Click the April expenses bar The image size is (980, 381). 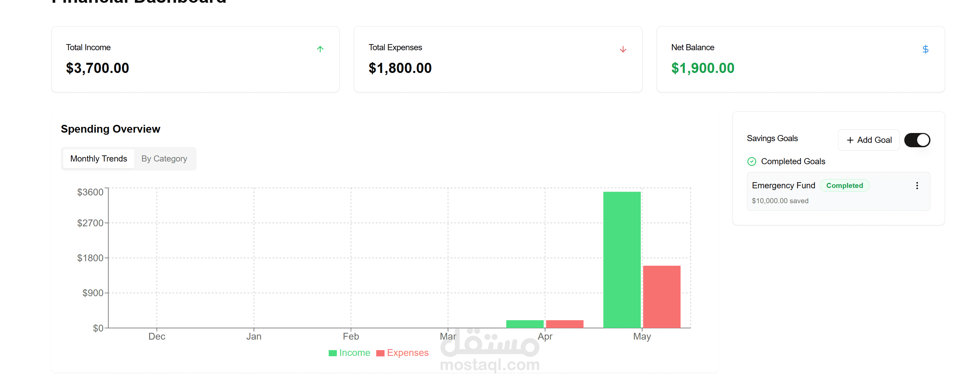565,324
